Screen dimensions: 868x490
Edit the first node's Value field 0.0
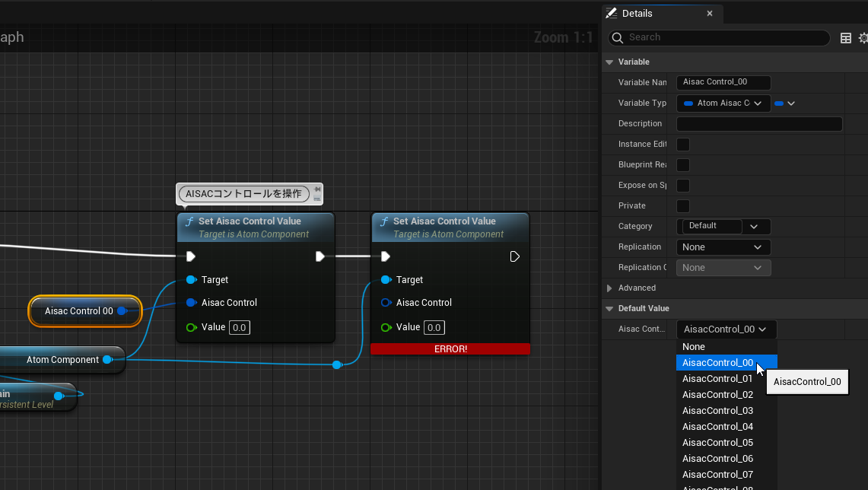click(x=240, y=327)
